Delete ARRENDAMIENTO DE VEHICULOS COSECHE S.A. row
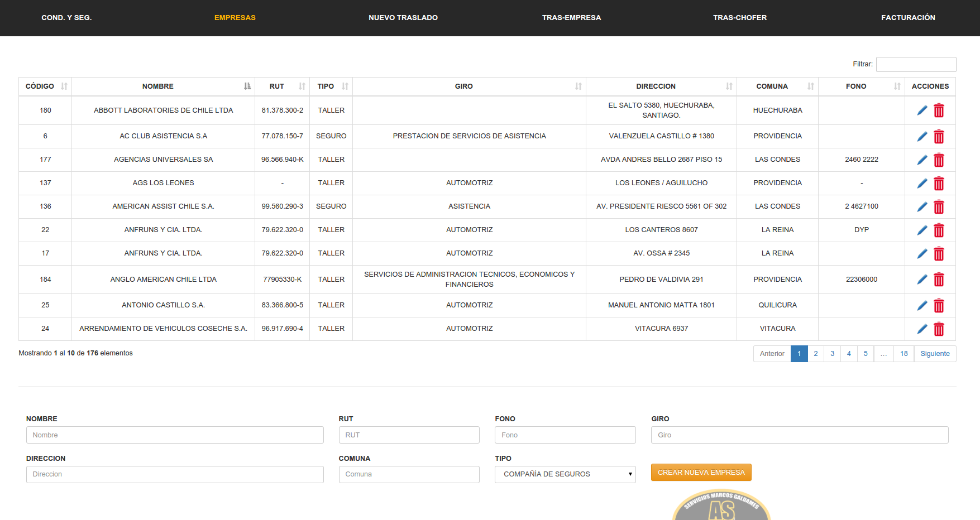The width and height of the screenshot is (980, 520). coord(939,329)
